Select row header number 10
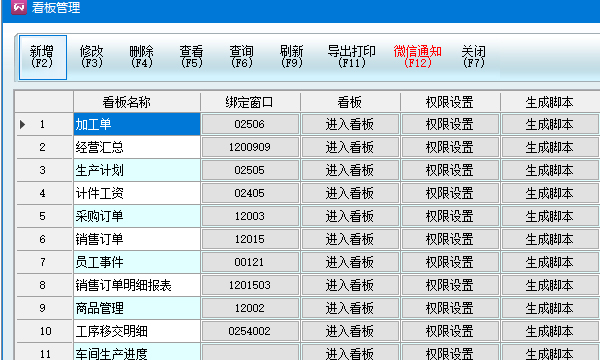The image size is (600, 360). [44, 331]
